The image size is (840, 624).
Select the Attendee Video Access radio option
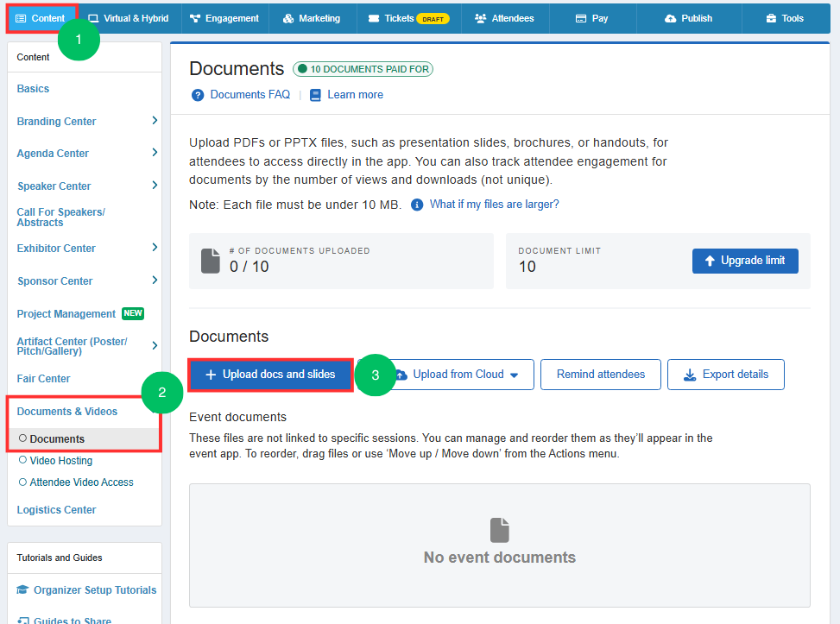tap(22, 482)
